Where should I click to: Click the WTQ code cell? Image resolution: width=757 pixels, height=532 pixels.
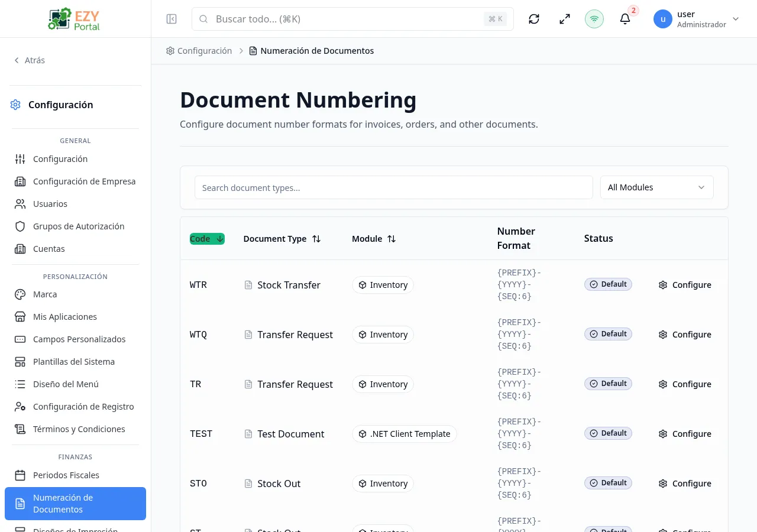point(198,335)
